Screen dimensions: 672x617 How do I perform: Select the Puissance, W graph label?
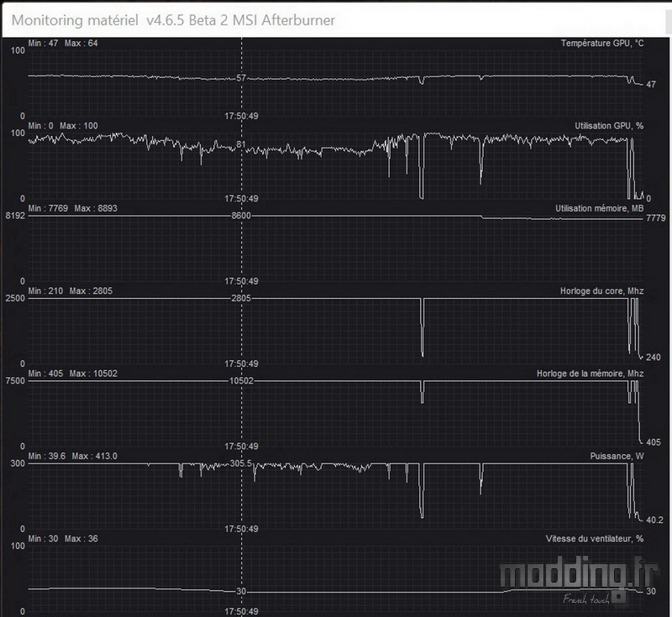click(x=617, y=457)
